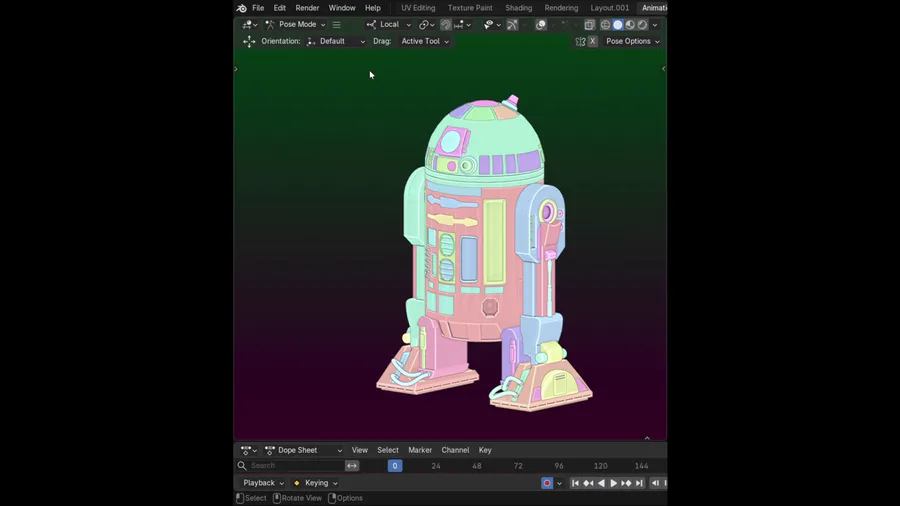Open the Help menu

coord(373,8)
